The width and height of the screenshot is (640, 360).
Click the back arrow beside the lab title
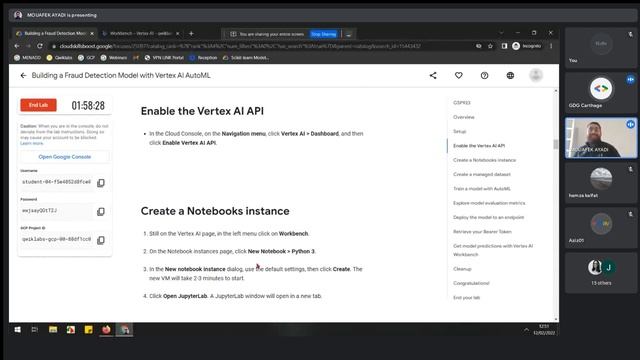pyautogui.click(x=23, y=76)
